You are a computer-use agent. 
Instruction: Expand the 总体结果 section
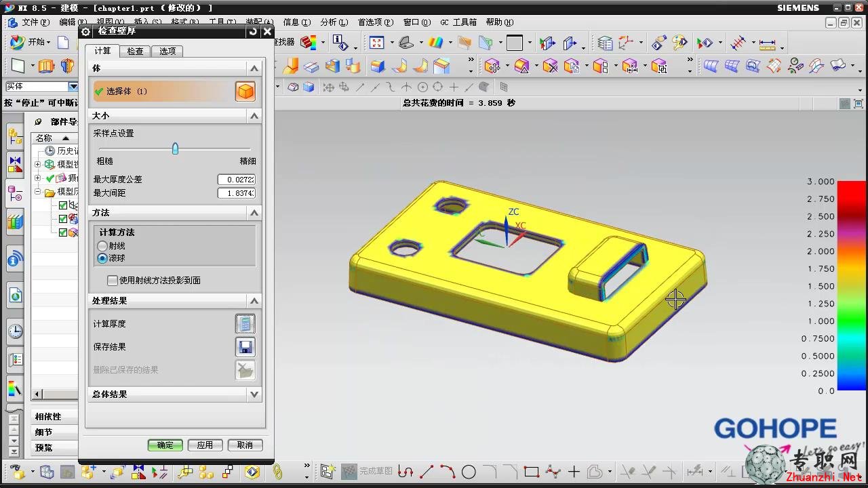click(x=254, y=394)
